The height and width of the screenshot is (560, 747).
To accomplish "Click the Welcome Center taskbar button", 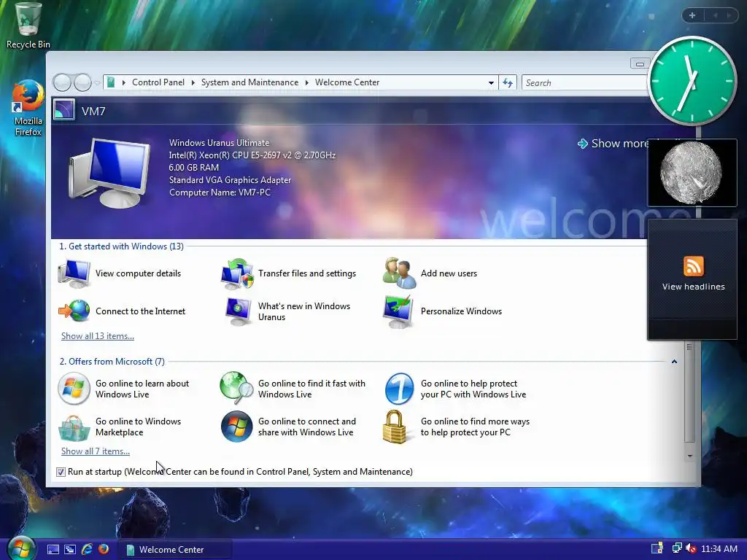I will (174, 550).
